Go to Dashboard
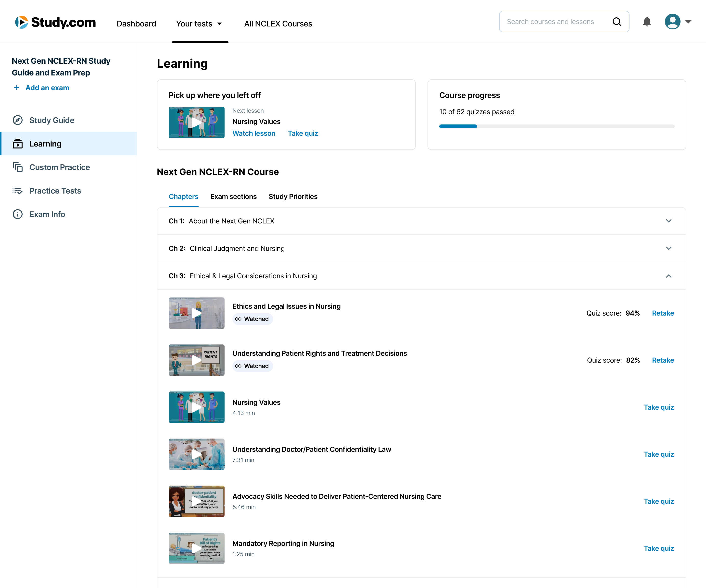Viewport: 706px width, 588px height. 136,24
